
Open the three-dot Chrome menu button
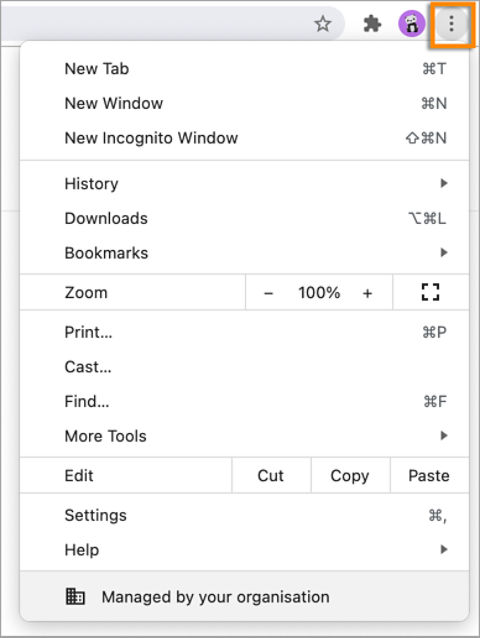click(x=451, y=24)
